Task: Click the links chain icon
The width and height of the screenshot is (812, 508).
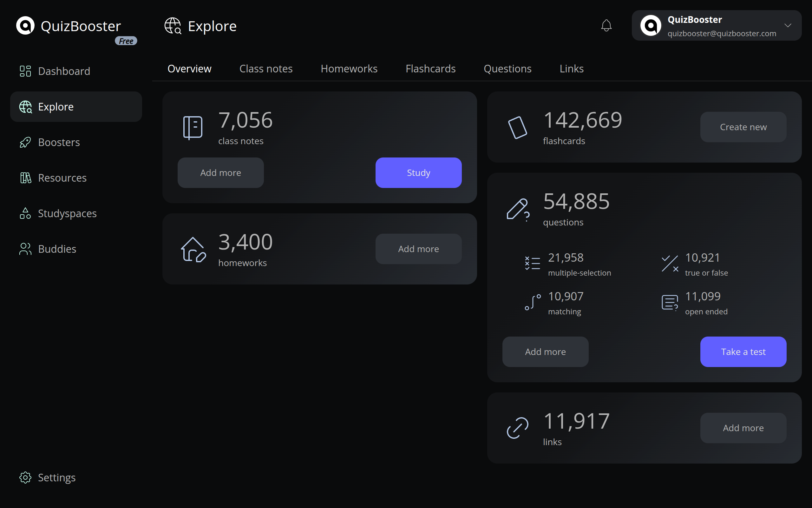Action: click(518, 428)
